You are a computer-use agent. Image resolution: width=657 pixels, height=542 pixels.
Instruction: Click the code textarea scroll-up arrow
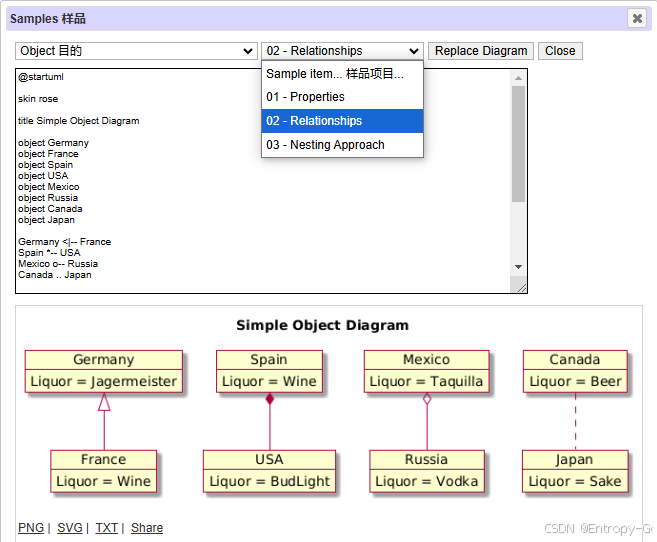518,78
